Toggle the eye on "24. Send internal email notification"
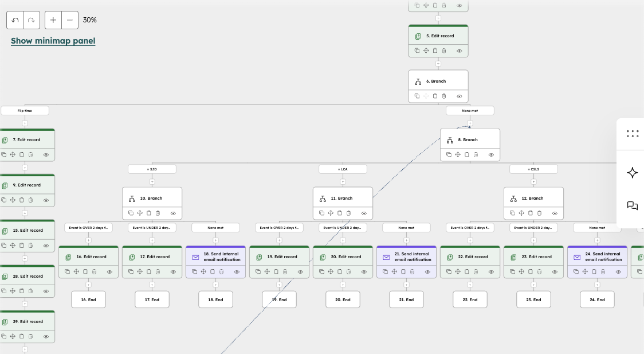644x354 pixels. pyautogui.click(x=618, y=272)
